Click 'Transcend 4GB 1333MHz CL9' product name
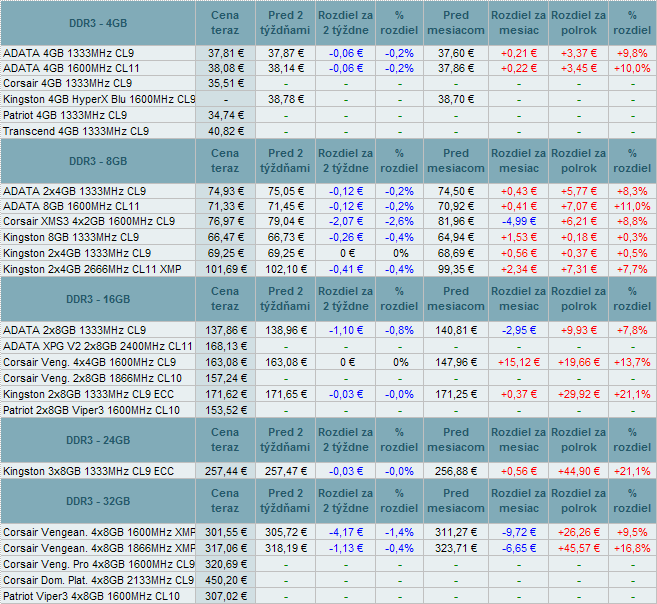Image resolution: width=657 pixels, height=604 pixels. (x=76, y=131)
